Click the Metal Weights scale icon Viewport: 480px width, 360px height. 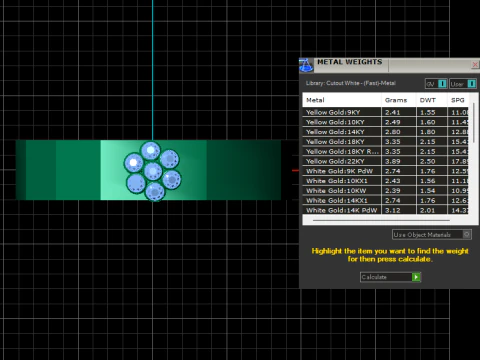click(306, 65)
